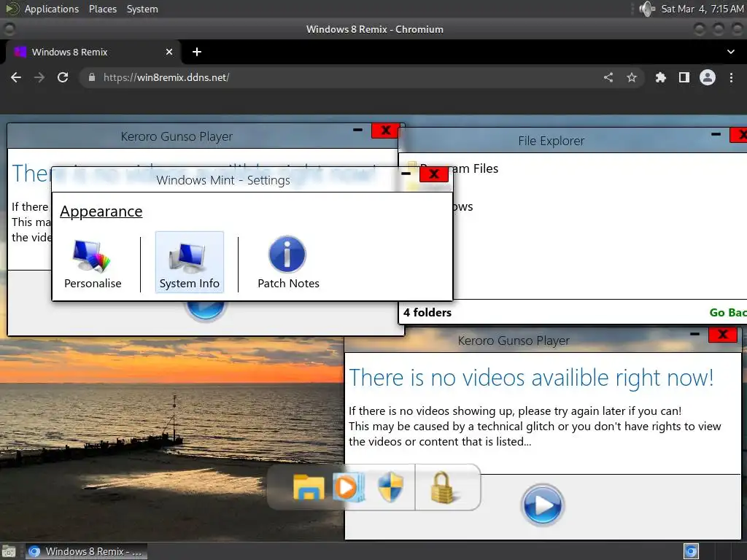Minimize the File Explorer window
Viewport: 747px width, 560px height.
click(716, 135)
